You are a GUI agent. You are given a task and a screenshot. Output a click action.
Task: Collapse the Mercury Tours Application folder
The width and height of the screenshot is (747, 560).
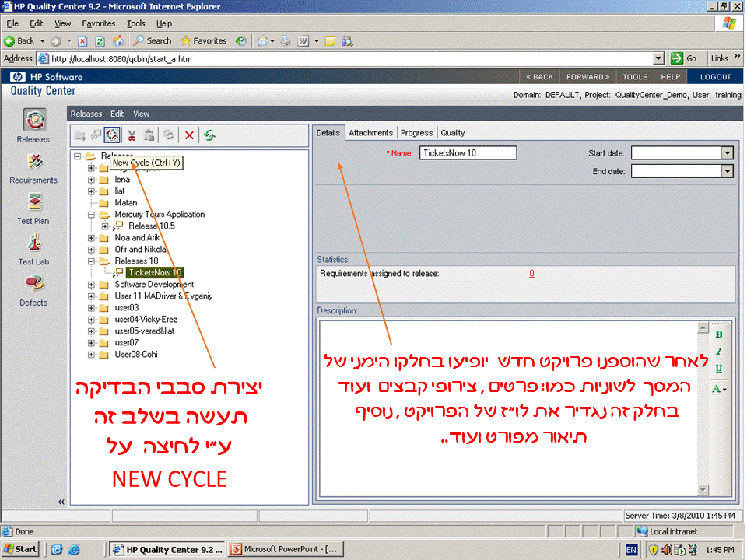point(92,215)
